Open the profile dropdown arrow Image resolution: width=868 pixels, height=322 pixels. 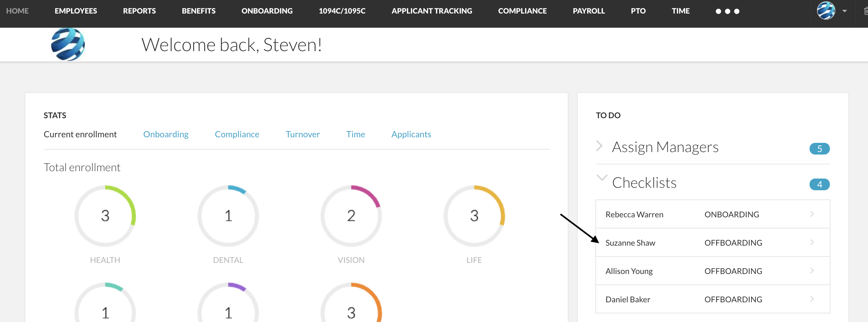tap(844, 10)
